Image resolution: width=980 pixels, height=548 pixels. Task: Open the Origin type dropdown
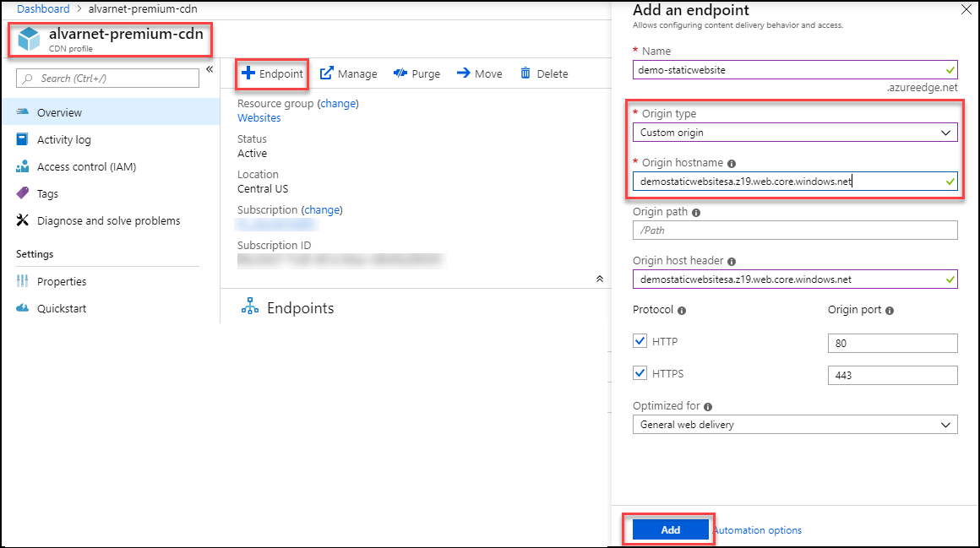point(795,133)
